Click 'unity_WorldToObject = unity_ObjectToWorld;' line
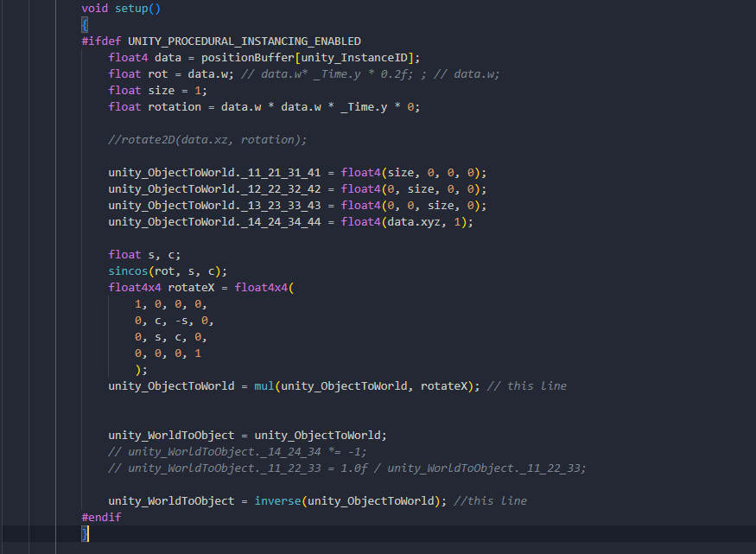This screenshot has width=756, height=554. tap(247, 435)
